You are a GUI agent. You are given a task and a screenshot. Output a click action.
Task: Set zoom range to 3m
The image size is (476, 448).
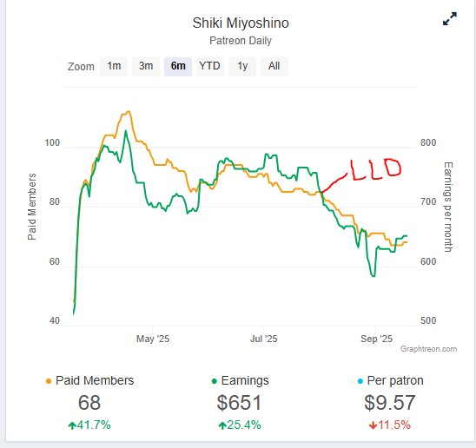pyautogui.click(x=146, y=66)
